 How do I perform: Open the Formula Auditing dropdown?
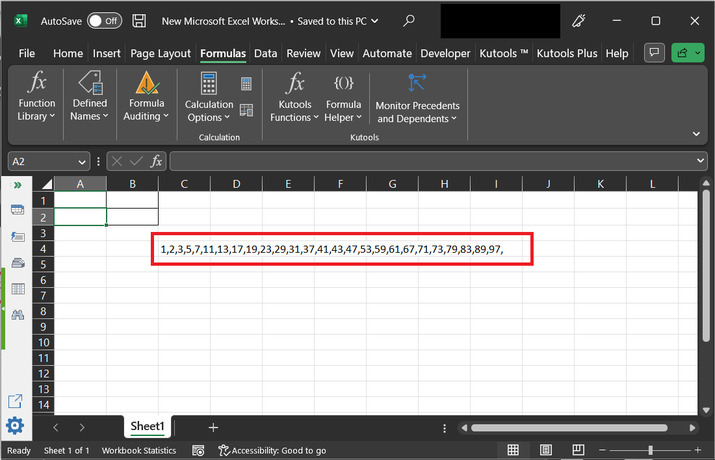[146, 96]
